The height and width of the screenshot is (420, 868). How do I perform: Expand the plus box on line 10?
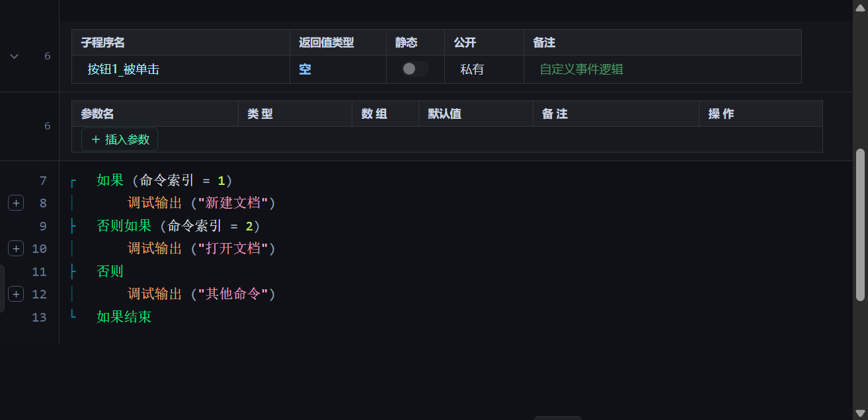(x=16, y=248)
